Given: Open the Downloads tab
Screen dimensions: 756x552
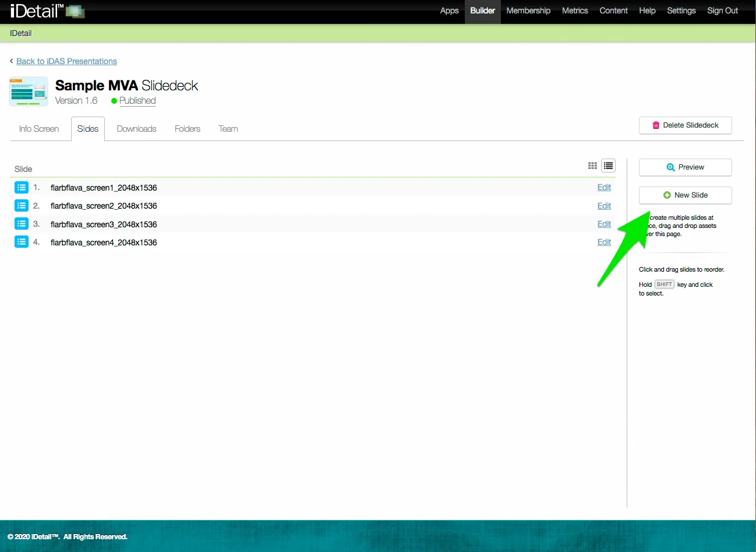Looking at the screenshot, I should click(x=136, y=129).
